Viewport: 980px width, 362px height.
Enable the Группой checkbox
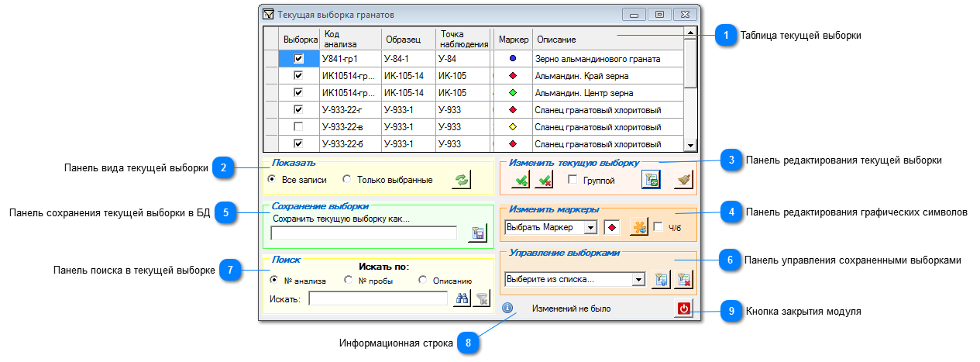click(x=573, y=180)
